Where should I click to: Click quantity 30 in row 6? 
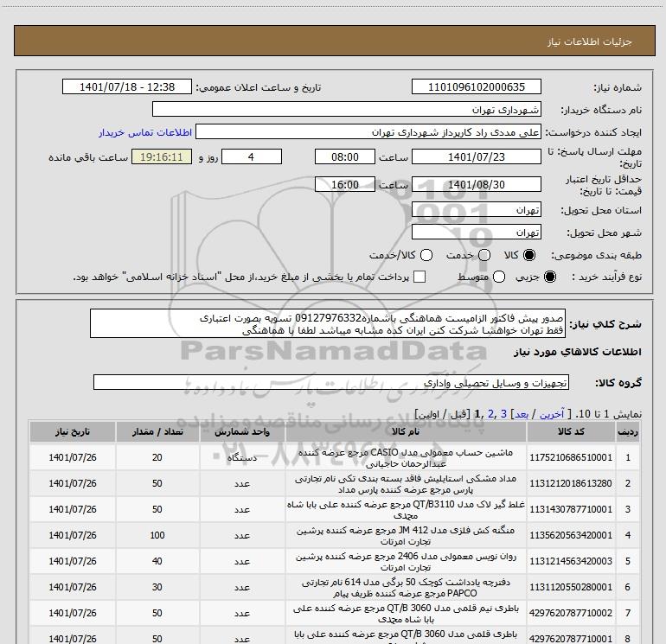tap(157, 587)
